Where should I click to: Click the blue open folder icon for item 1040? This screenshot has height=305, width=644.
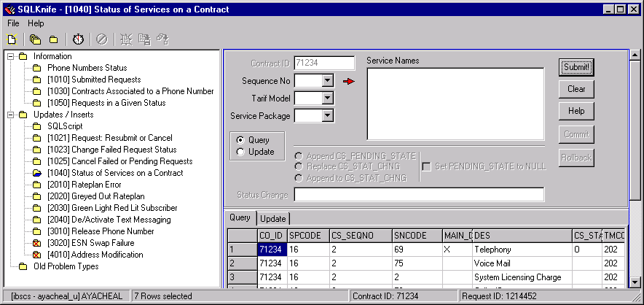point(36,173)
